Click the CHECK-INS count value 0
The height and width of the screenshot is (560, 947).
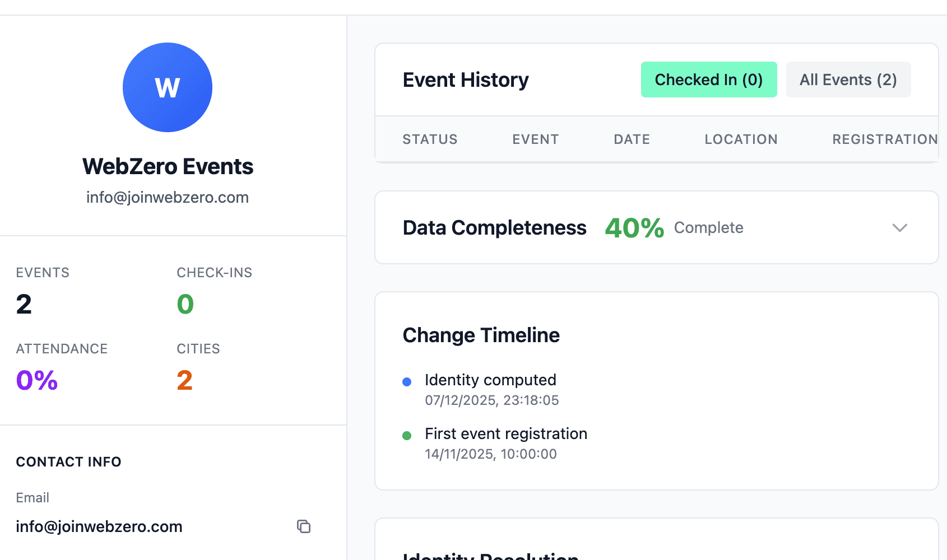pyautogui.click(x=185, y=304)
